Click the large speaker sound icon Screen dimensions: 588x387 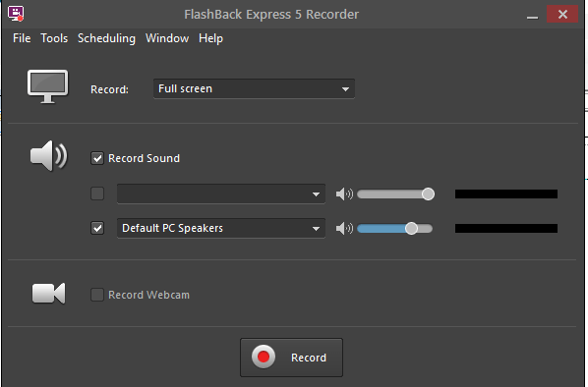pos(49,156)
